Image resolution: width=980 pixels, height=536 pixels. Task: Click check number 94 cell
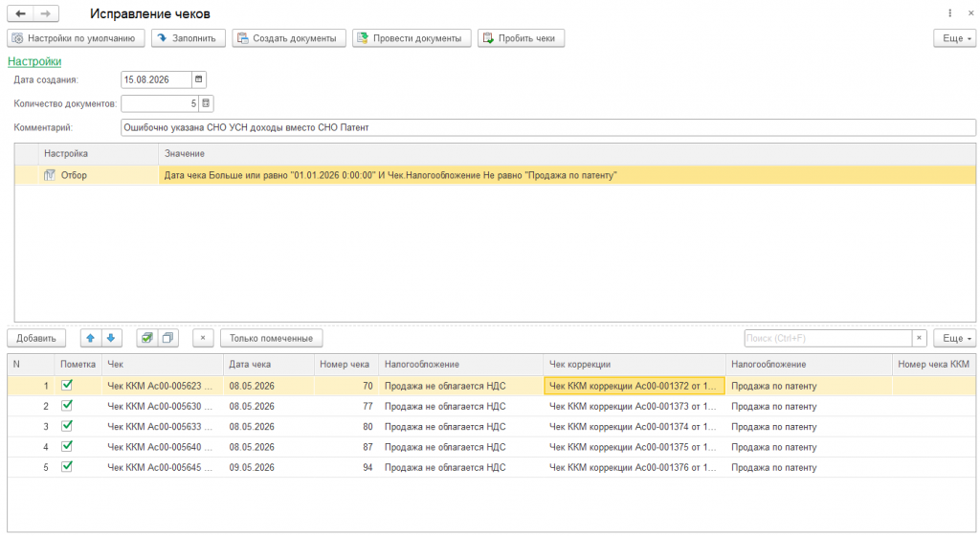click(x=345, y=467)
